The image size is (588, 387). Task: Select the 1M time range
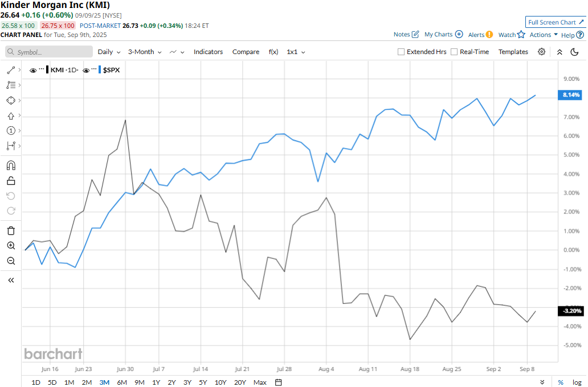click(69, 382)
